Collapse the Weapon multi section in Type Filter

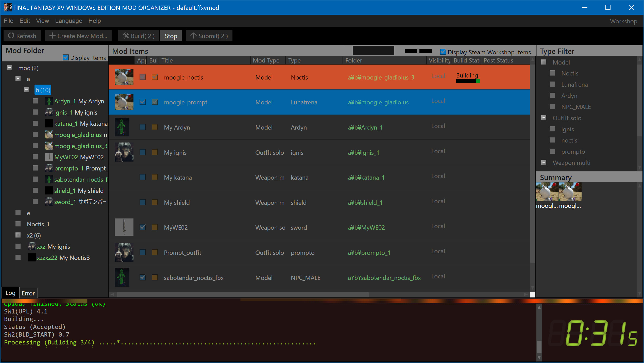(x=544, y=163)
